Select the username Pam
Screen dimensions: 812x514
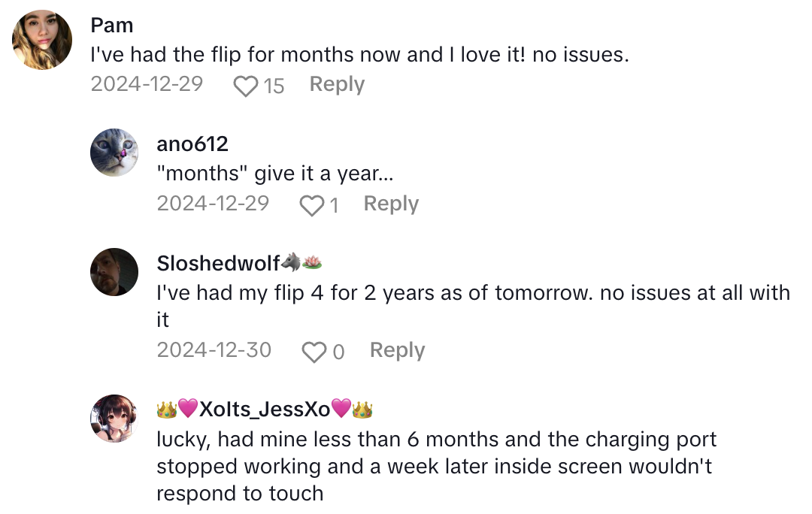pos(111,25)
